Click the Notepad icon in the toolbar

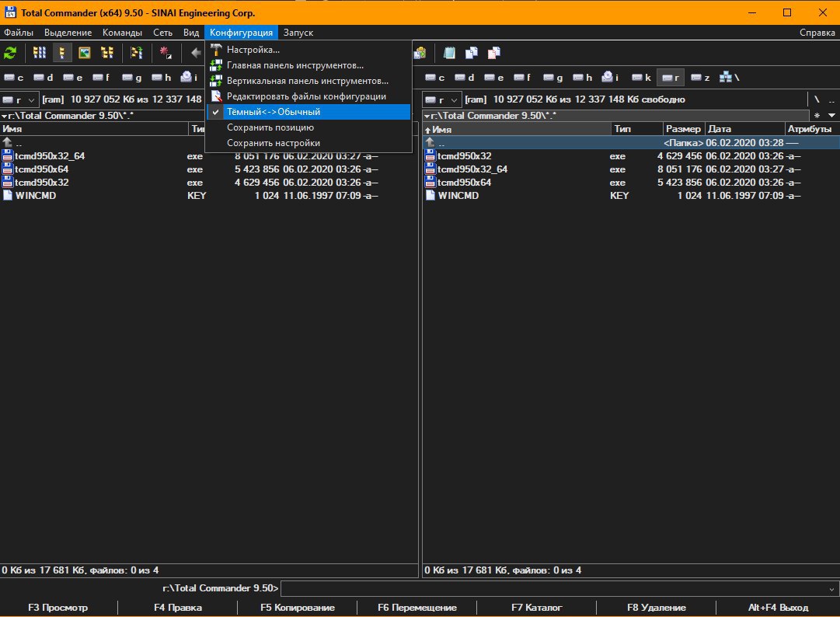click(449, 53)
